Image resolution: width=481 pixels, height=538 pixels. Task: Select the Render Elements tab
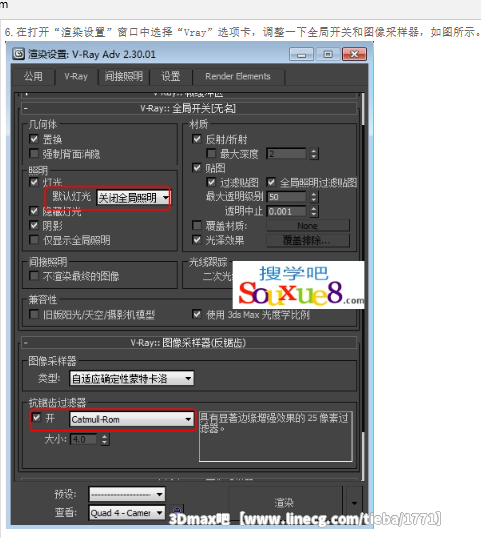tap(238, 76)
